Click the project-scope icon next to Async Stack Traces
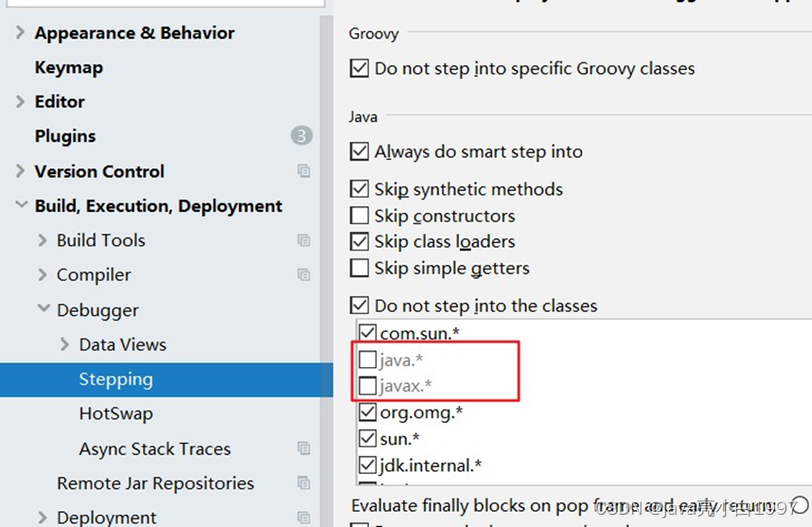This screenshot has height=527, width=812. coord(303,448)
